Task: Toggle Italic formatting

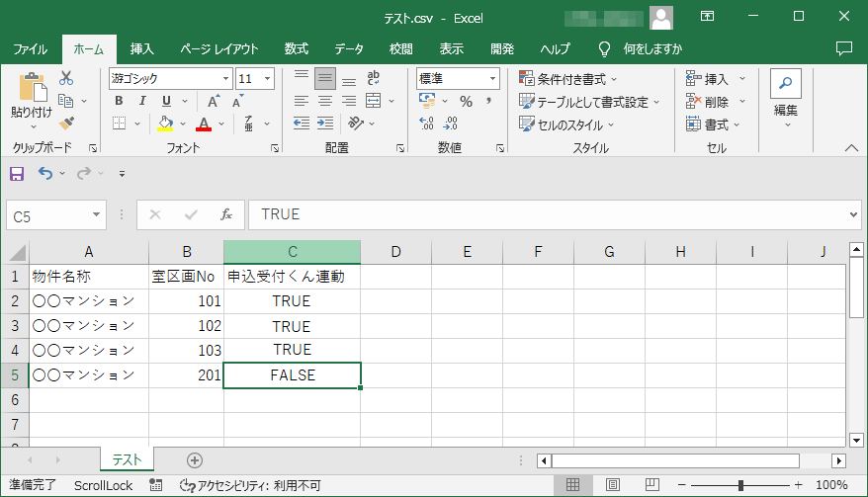Action: (x=143, y=101)
